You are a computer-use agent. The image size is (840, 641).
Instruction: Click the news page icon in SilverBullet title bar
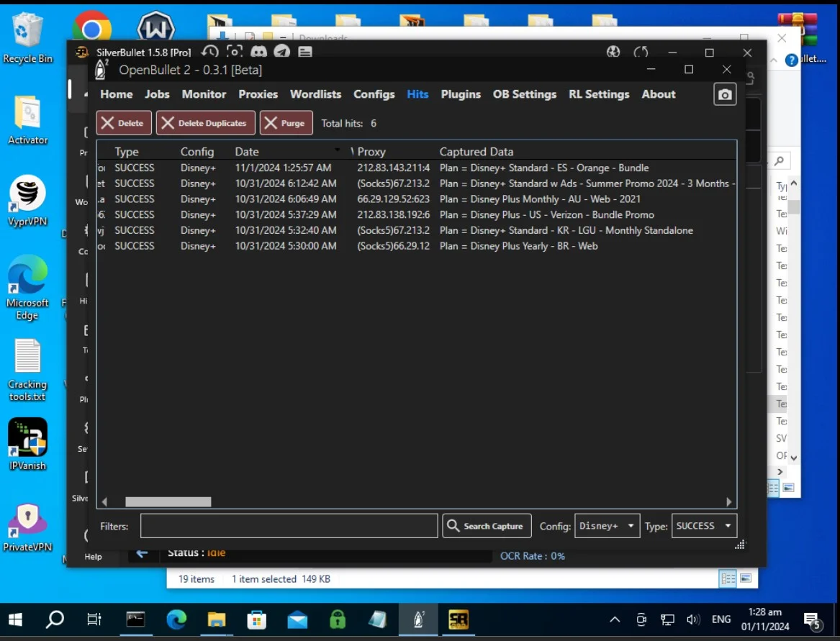point(305,52)
